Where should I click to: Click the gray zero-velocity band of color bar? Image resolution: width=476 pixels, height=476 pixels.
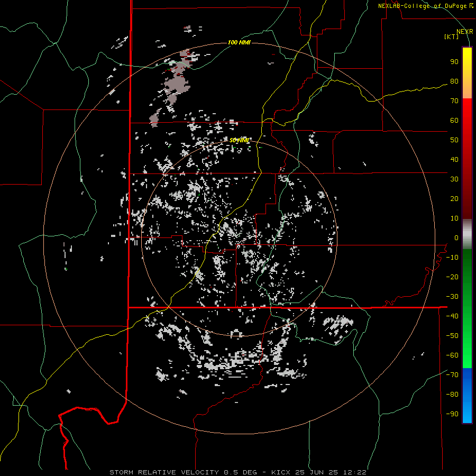coord(467,234)
